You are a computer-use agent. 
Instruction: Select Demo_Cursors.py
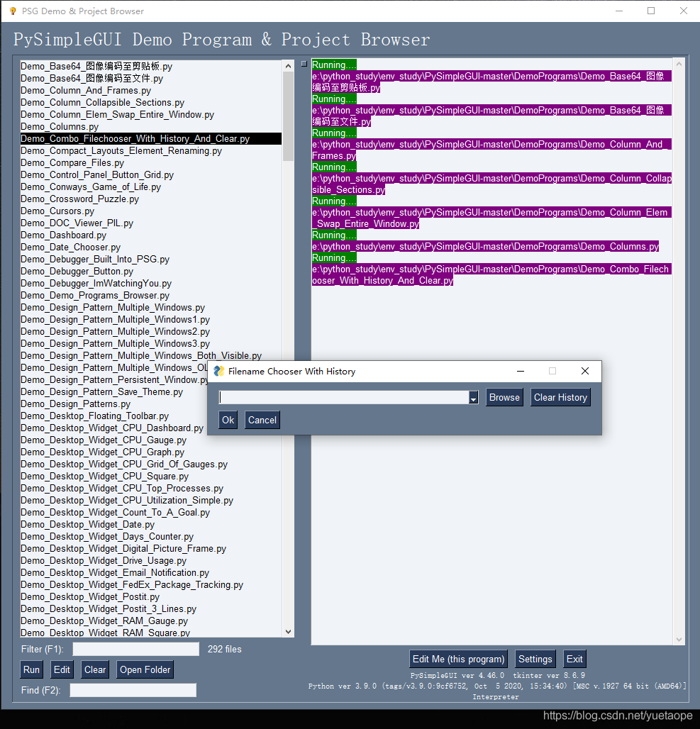pos(150,211)
